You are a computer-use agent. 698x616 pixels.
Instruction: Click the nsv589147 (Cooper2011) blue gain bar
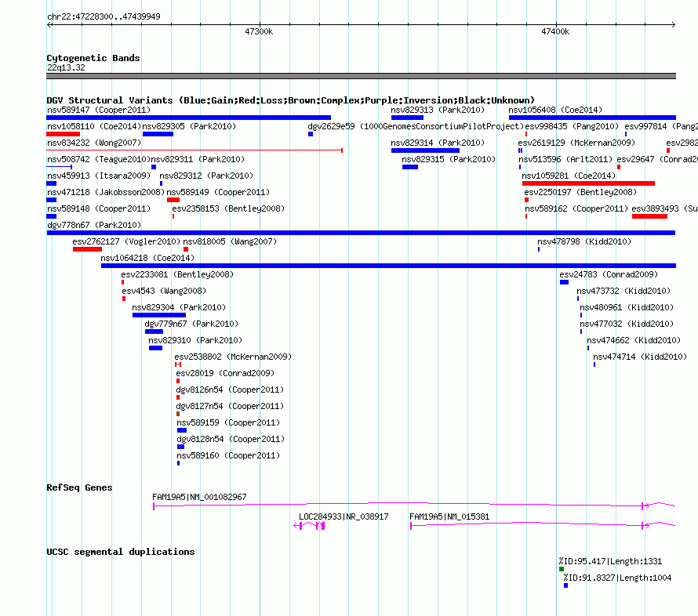(x=188, y=118)
